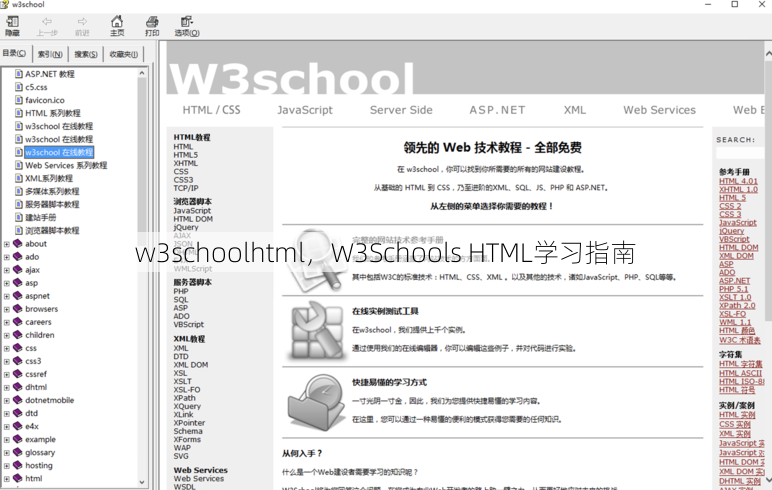Expand the dhtml tree node
772x490 pixels.
[6, 388]
